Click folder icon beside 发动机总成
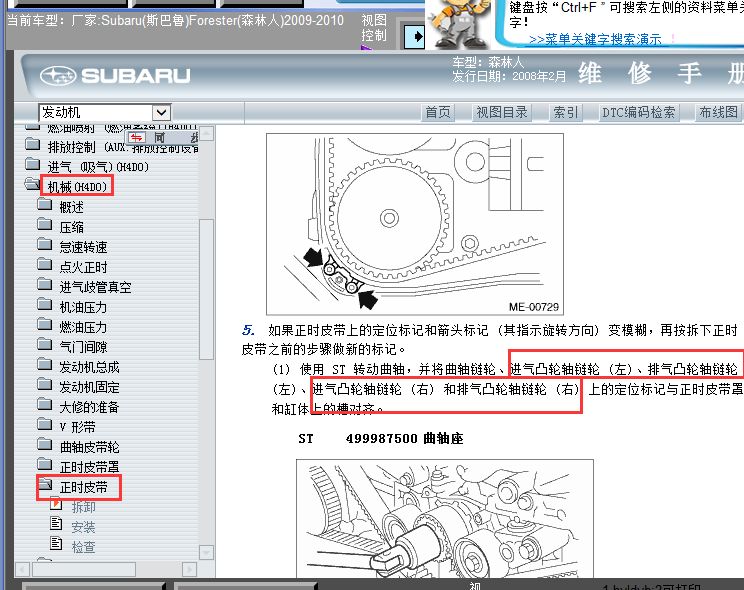 (x=45, y=364)
